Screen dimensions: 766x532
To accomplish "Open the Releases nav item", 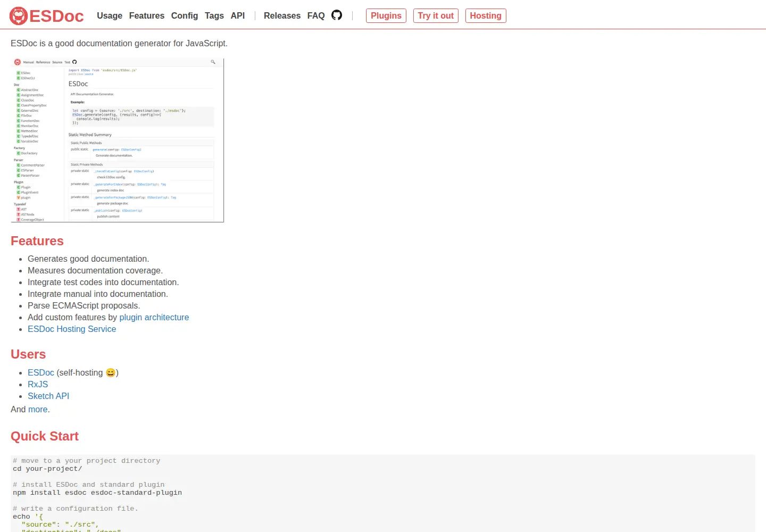I will point(282,16).
